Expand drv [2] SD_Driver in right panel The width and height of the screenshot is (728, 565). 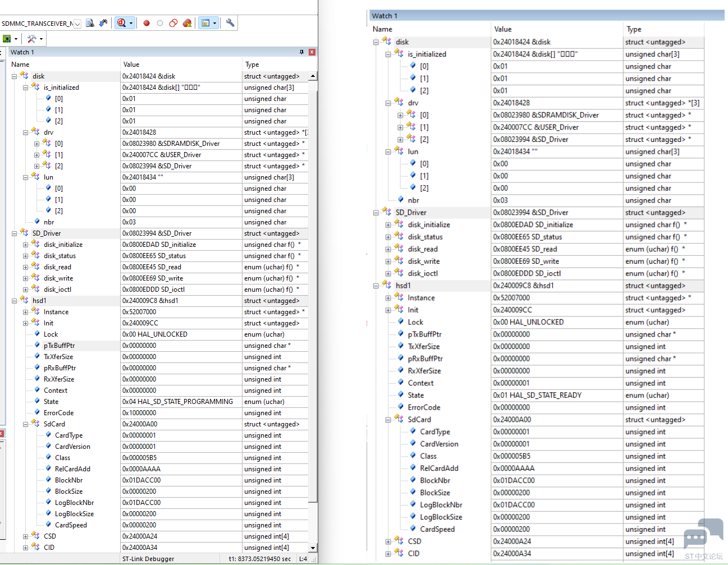400,140
